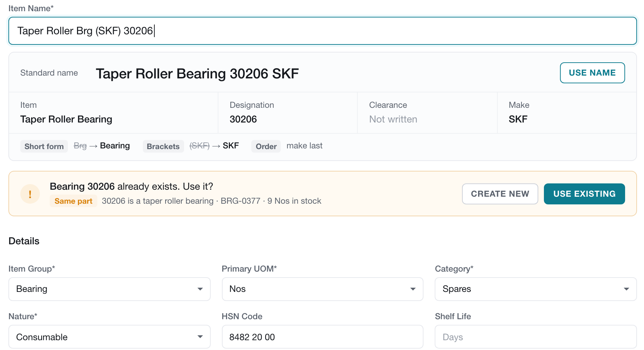The image size is (644, 350).
Task: Click the Brackets tag
Action: click(x=163, y=146)
